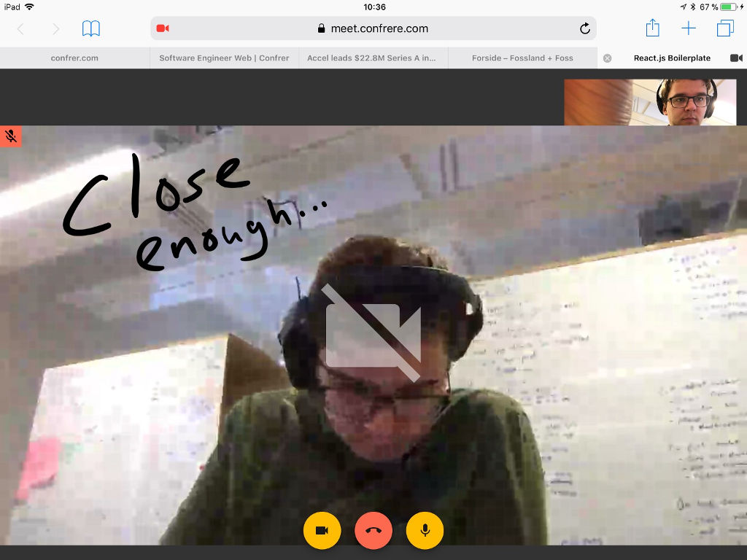Tap the red muted-microphone badge on the video
This screenshot has height=560, width=747.
pos(10,136)
